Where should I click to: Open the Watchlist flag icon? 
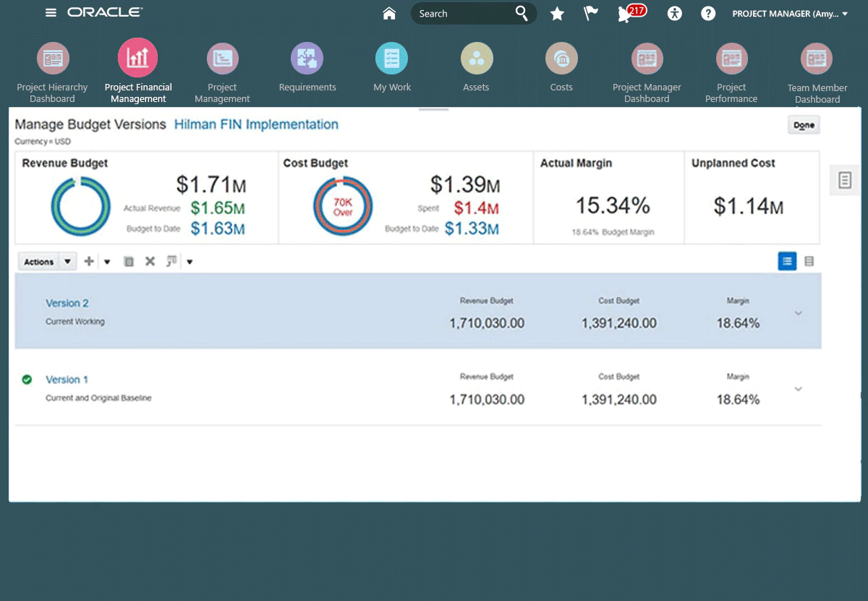pyautogui.click(x=591, y=14)
